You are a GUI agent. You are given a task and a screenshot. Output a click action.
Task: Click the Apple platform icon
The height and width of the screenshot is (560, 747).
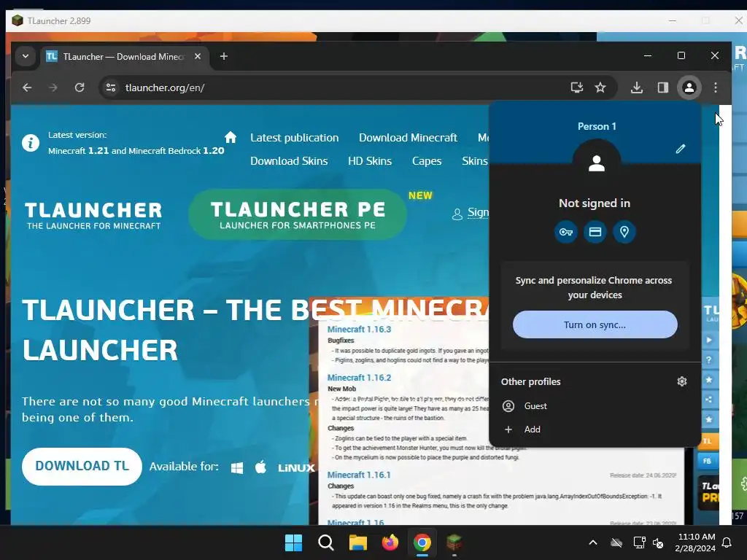(260, 467)
